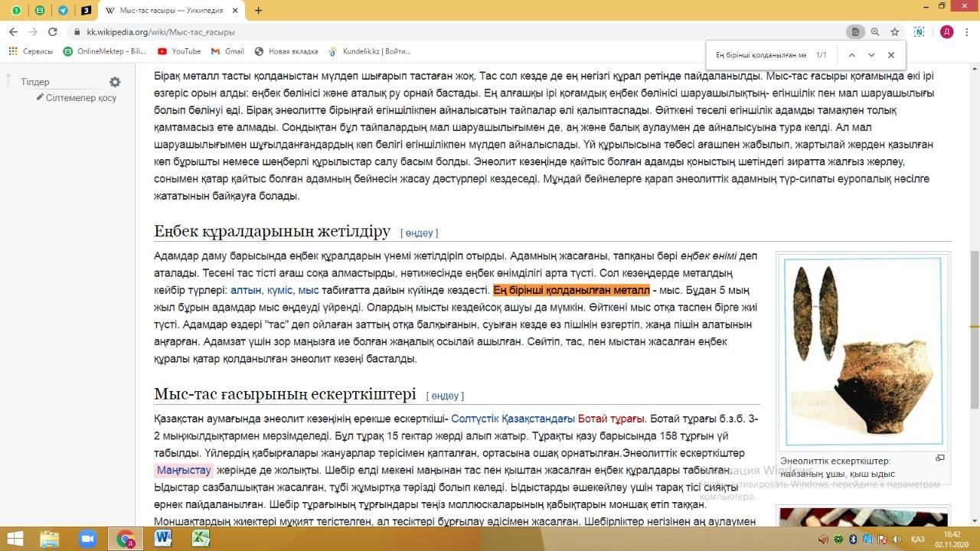Open the language settings gear icon

coord(115,82)
